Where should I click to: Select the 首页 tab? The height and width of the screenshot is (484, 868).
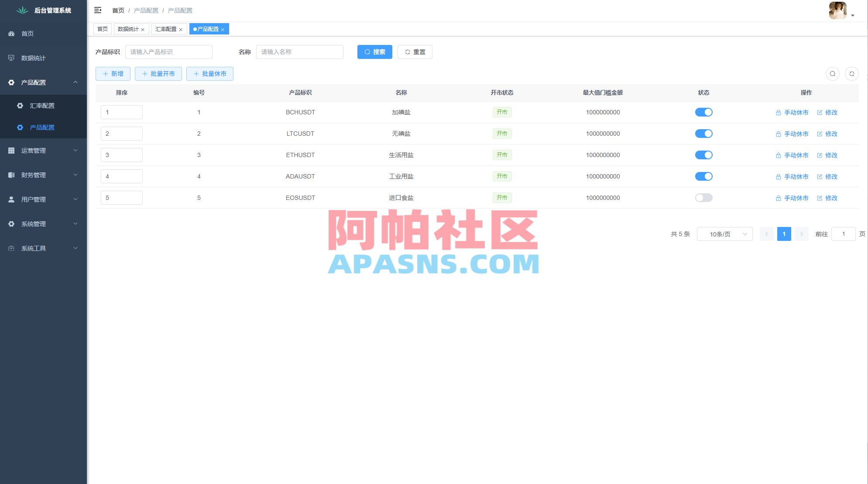[103, 29]
